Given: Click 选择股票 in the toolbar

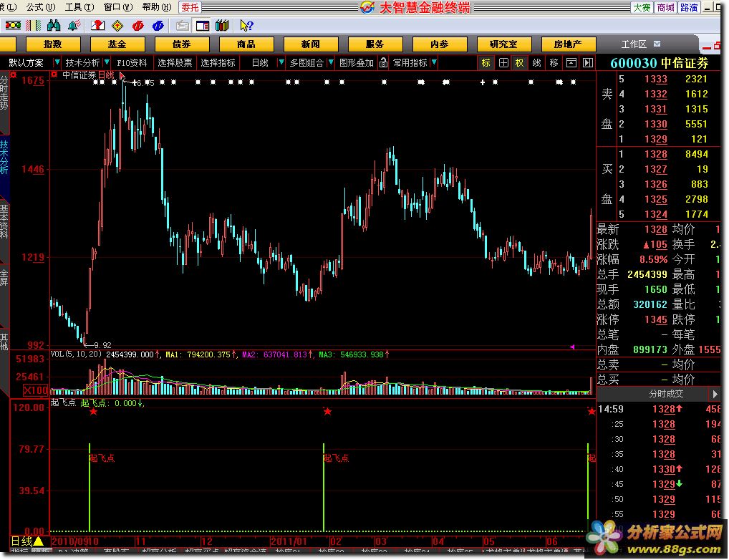Looking at the screenshot, I should point(175,62).
